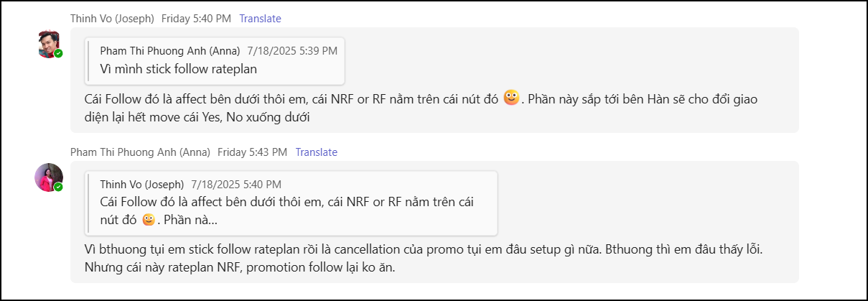Image resolution: width=868 pixels, height=301 pixels.
Task: Translate Thinh Vo's Friday 5:40 PM message
Action: (260, 19)
